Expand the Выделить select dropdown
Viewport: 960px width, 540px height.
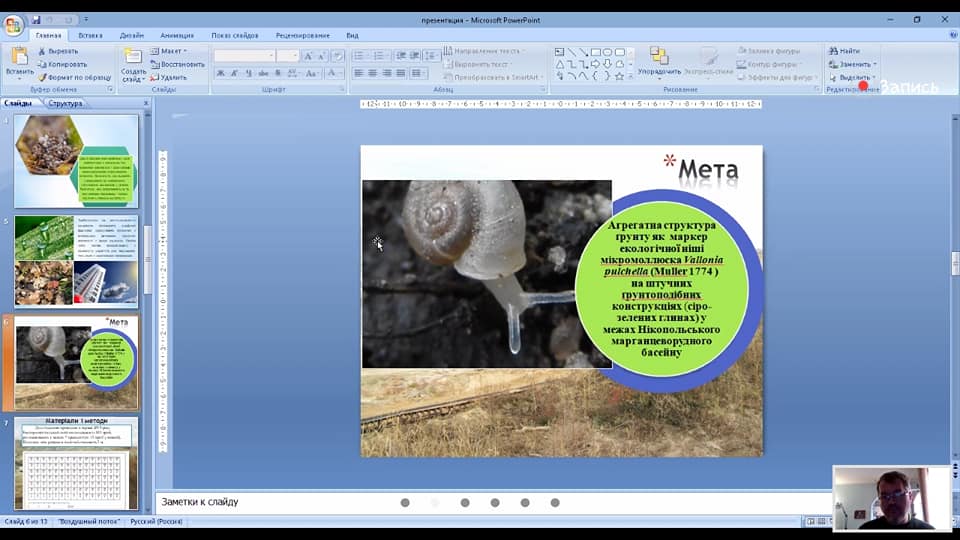pyautogui.click(x=855, y=77)
